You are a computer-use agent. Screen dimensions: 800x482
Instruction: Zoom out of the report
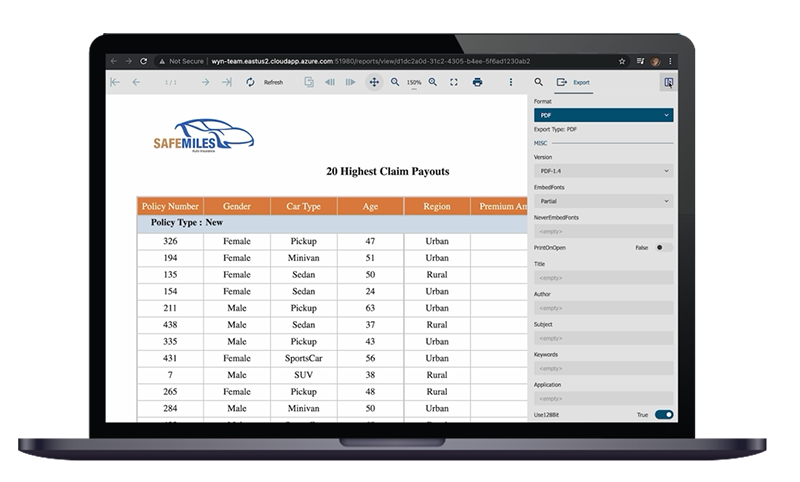click(395, 82)
